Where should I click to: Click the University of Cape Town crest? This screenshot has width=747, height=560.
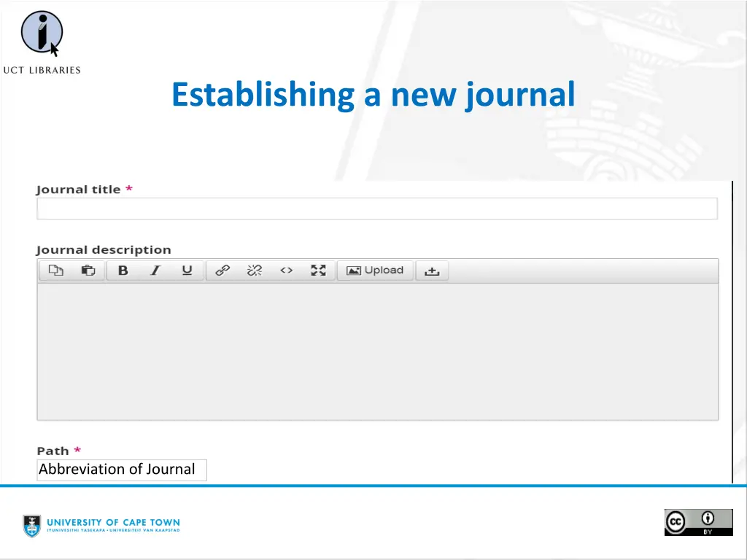click(32, 526)
